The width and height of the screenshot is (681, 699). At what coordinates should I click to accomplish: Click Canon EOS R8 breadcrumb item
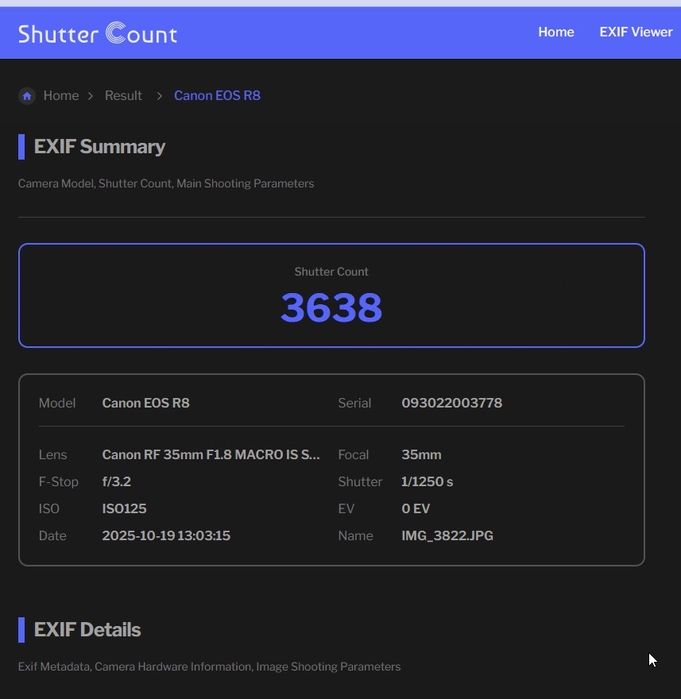point(217,95)
